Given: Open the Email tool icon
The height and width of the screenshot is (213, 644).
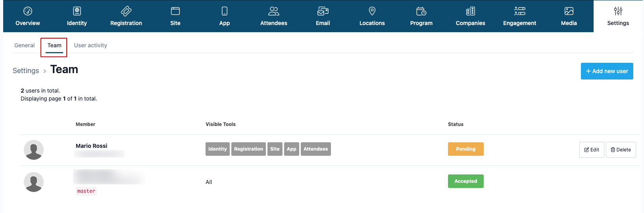Looking at the screenshot, I should pyautogui.click(x=323, y=11).
